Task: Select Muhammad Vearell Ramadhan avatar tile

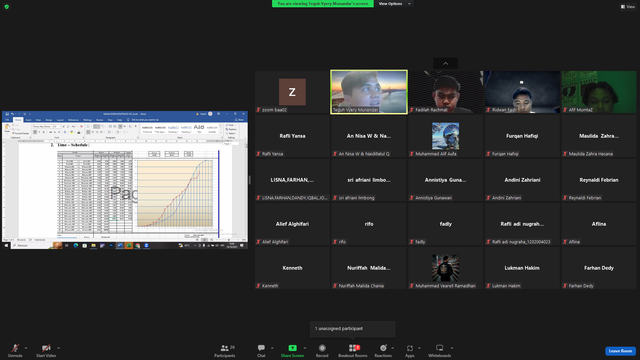Action: [x=445, y=268]
